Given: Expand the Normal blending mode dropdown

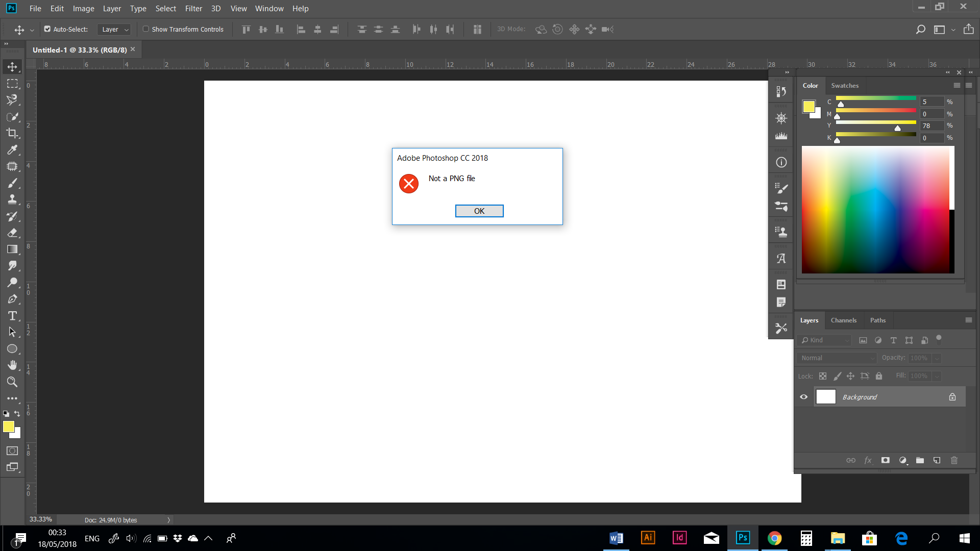Looking at the screenshot, I should pos(837,358).
